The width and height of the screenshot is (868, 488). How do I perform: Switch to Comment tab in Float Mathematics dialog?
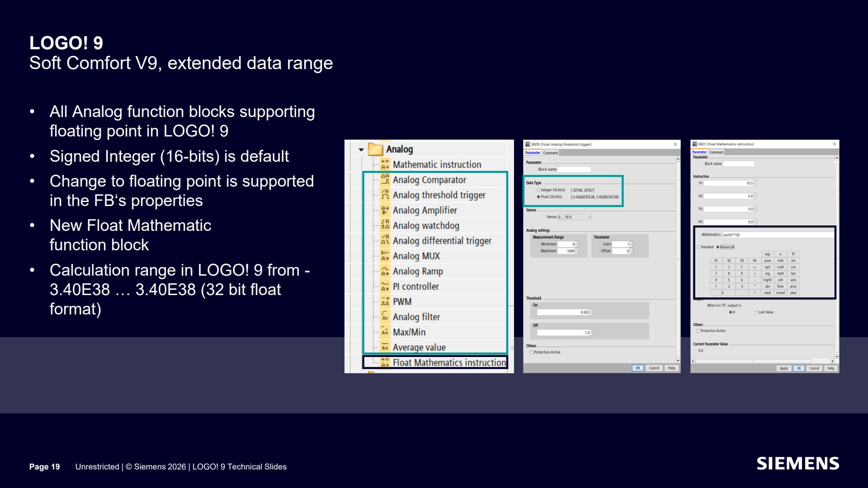[716, 152]
